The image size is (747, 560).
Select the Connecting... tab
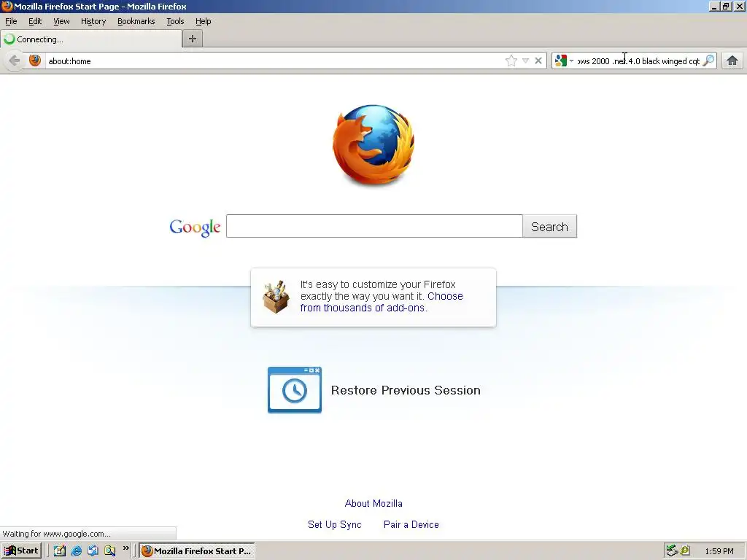[91, 39]
